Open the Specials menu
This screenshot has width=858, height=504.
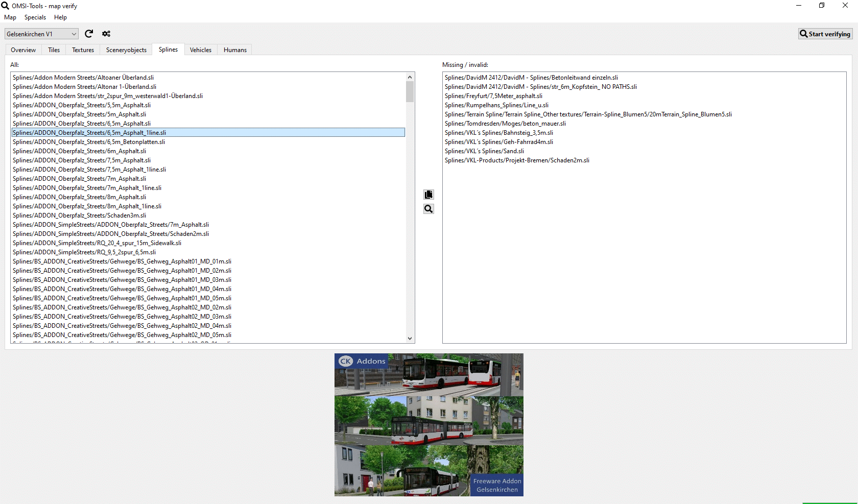pos(35,17)
